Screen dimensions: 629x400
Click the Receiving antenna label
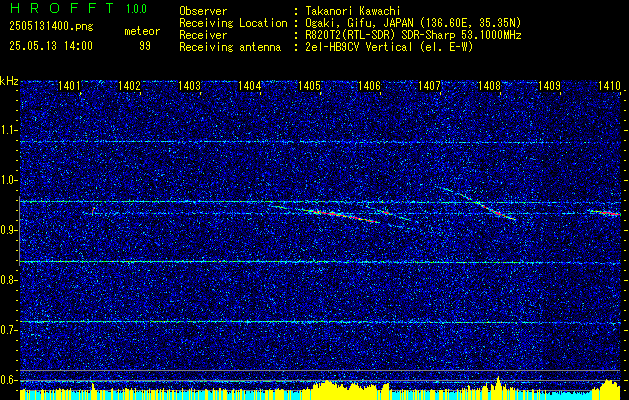(230, 47)
